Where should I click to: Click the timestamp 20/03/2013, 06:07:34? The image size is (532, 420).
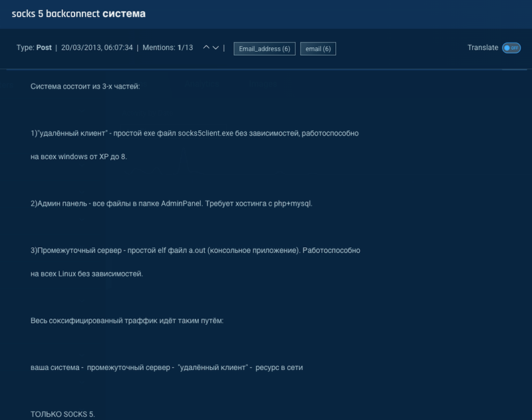tap(96, 48)
